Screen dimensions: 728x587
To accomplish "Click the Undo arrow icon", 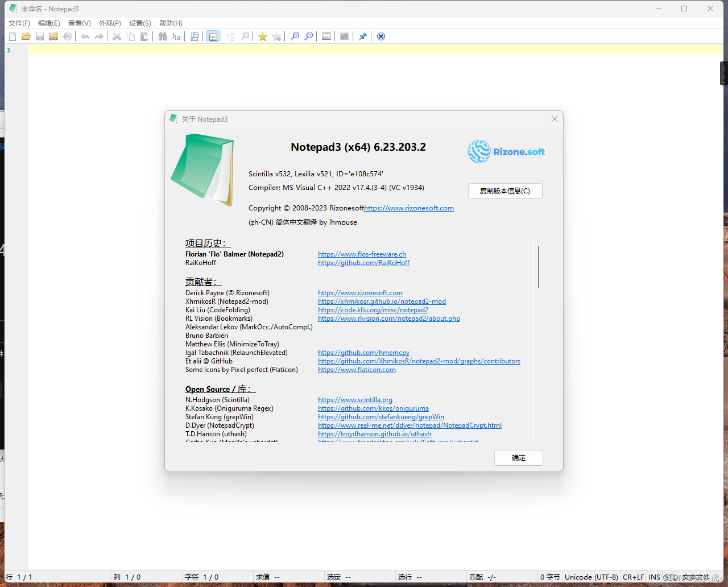I will click(x=85, y=36).
